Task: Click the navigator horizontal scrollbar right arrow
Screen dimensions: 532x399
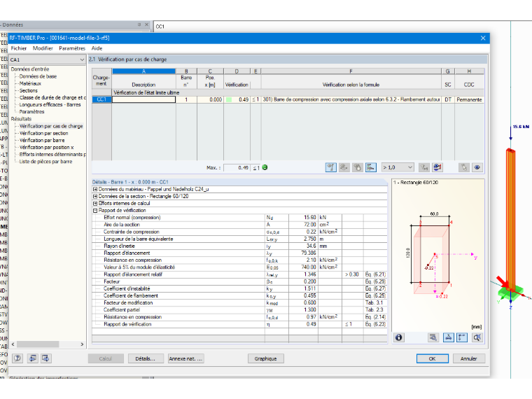Action: [82, 344]
